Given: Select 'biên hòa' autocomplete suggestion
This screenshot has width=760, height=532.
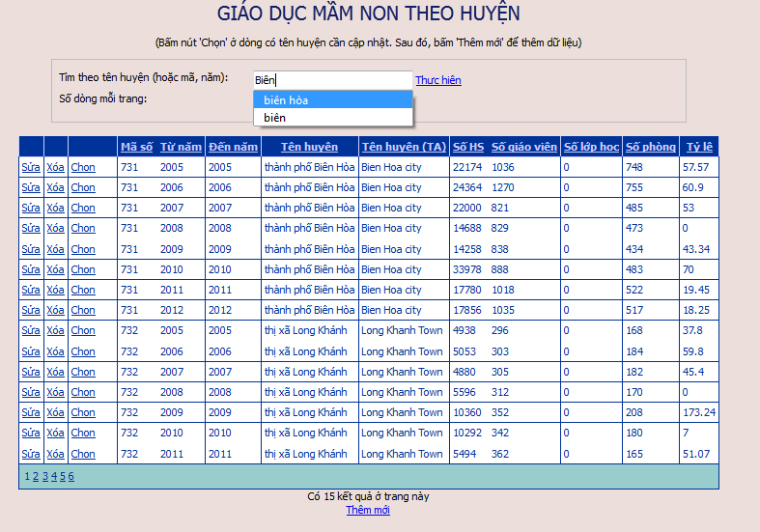Looking at the screenshot, I should [x=333, y=100].
